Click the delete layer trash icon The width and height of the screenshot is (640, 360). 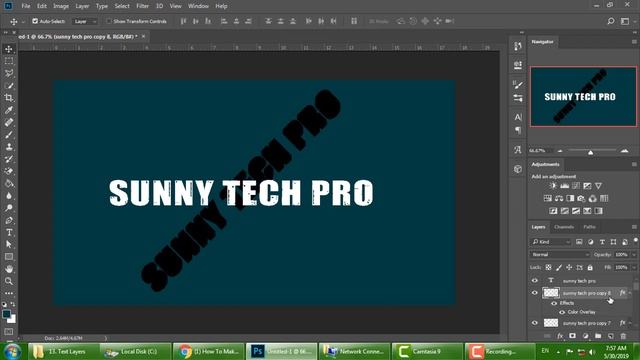pos(623,336)
